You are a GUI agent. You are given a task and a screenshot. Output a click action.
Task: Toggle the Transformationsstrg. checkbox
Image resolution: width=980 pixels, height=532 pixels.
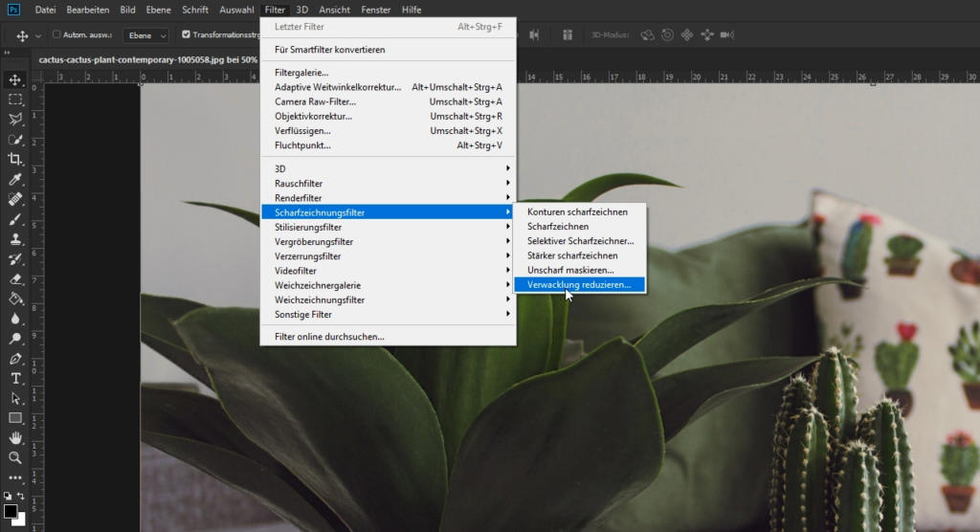coord(186,34)
